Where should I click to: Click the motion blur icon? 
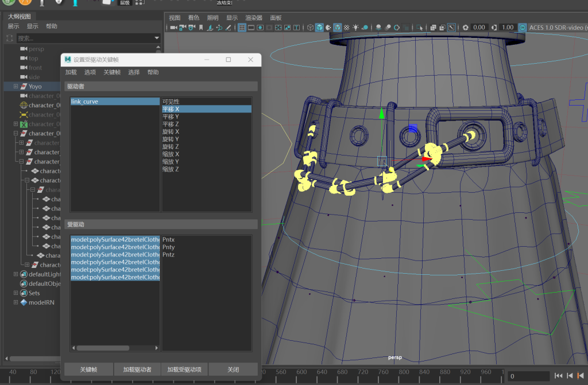pos(388,28)
